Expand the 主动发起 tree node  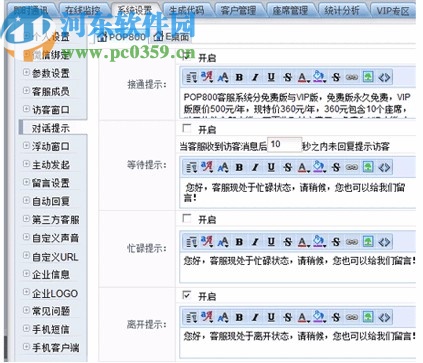(26, 164)
